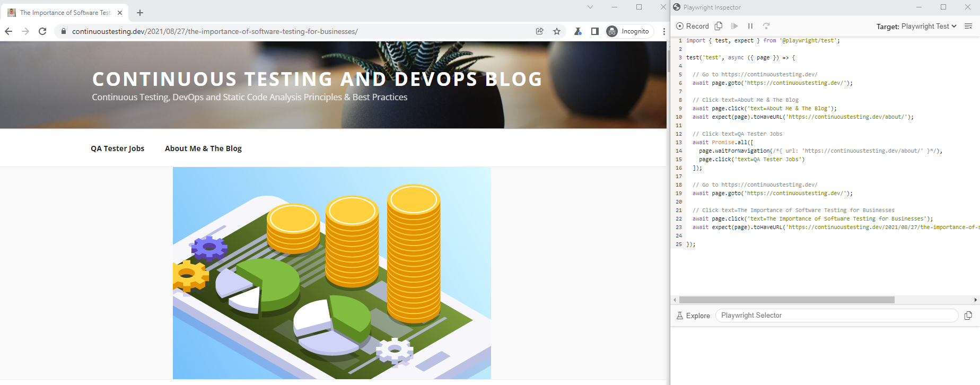Clear the Inspector code using clear icon
The height and width of the screenshot is (385, 980).
pos(968,26)
